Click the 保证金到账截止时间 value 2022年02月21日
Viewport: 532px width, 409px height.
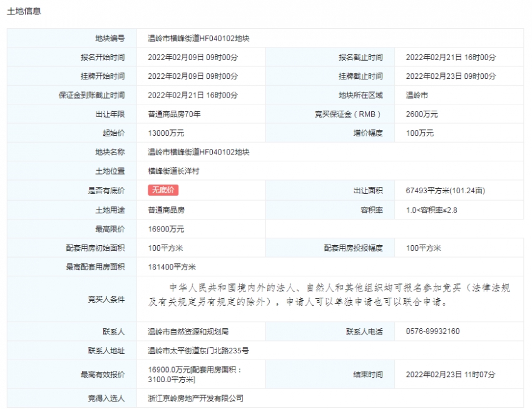click(175, 95)
